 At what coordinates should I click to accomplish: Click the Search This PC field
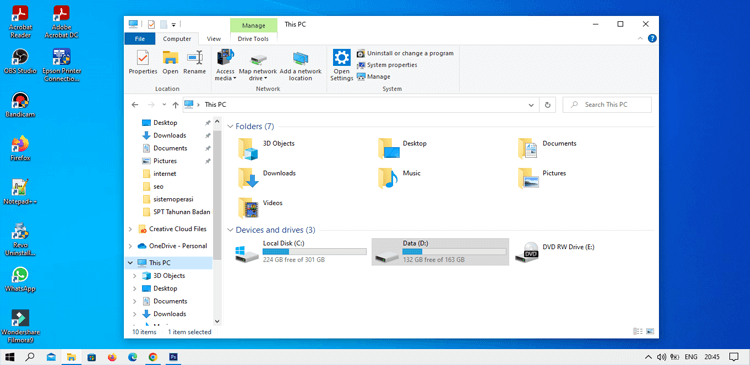coord(607,105)
